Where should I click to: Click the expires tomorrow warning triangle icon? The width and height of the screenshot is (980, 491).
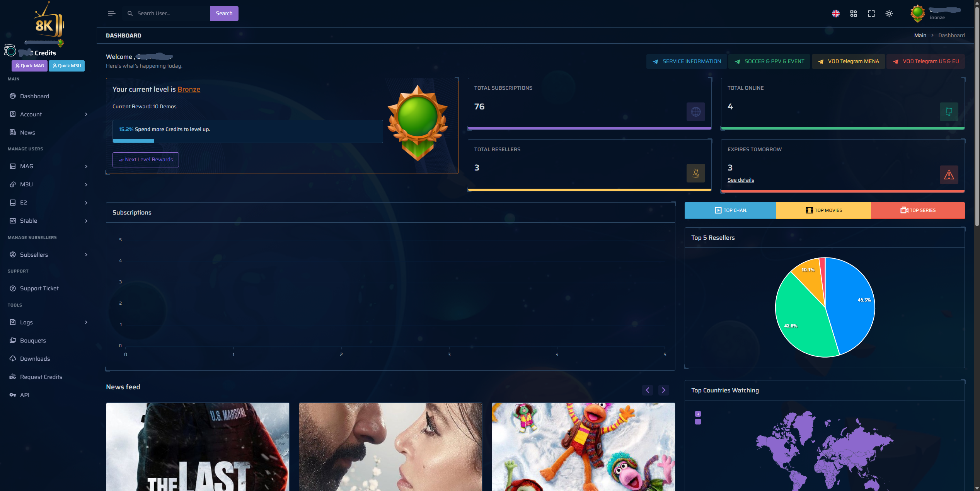949,175
